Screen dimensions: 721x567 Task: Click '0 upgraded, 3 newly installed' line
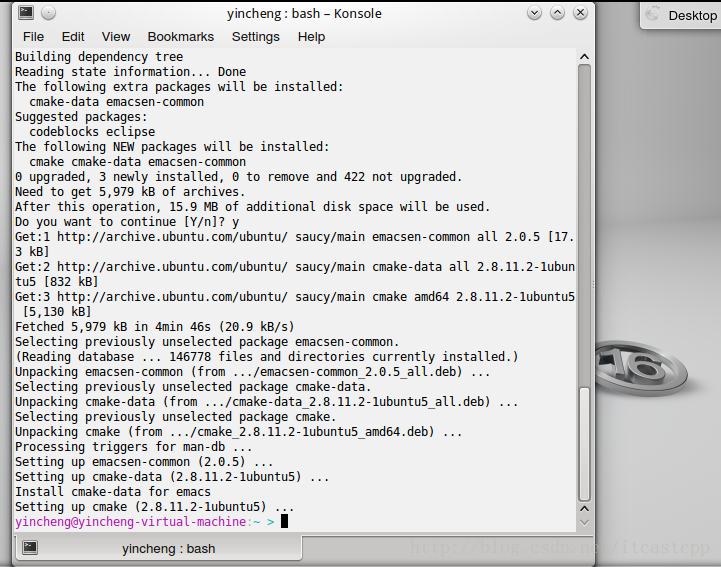[238, 177]
